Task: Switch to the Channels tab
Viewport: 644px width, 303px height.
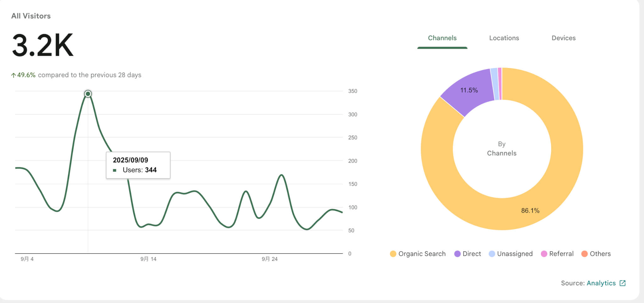Action: (x=442, y=38)
